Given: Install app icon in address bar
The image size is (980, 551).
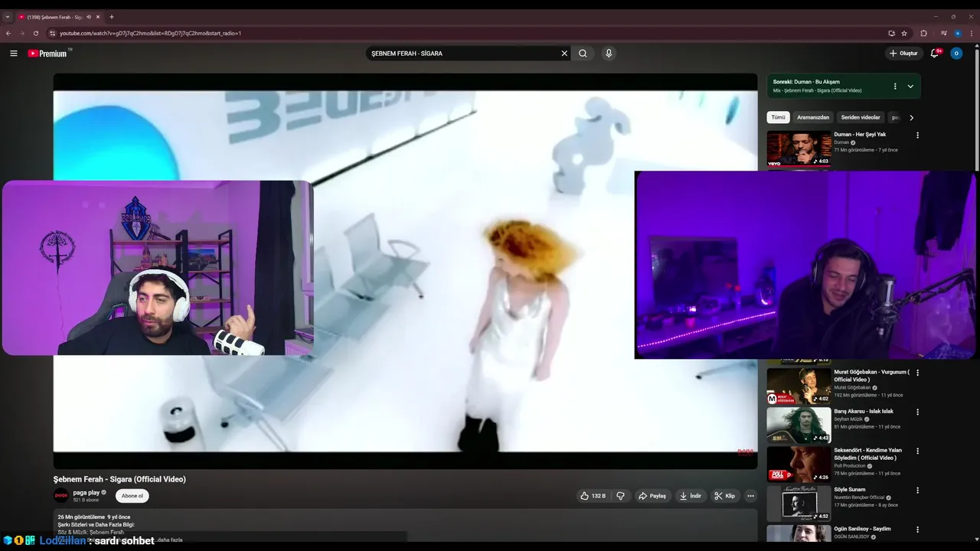Looking at the screenshot, I should (x=891, y=33).
